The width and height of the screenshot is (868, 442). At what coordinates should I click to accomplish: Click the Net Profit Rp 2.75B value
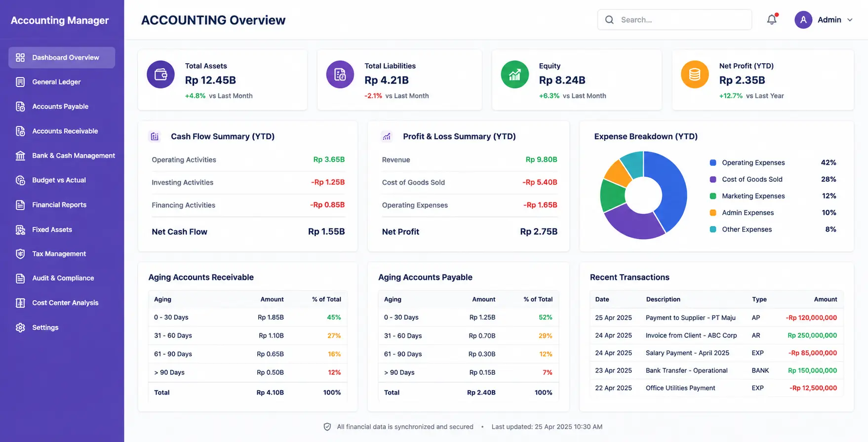pyautogui.click(x=539, y=232)
